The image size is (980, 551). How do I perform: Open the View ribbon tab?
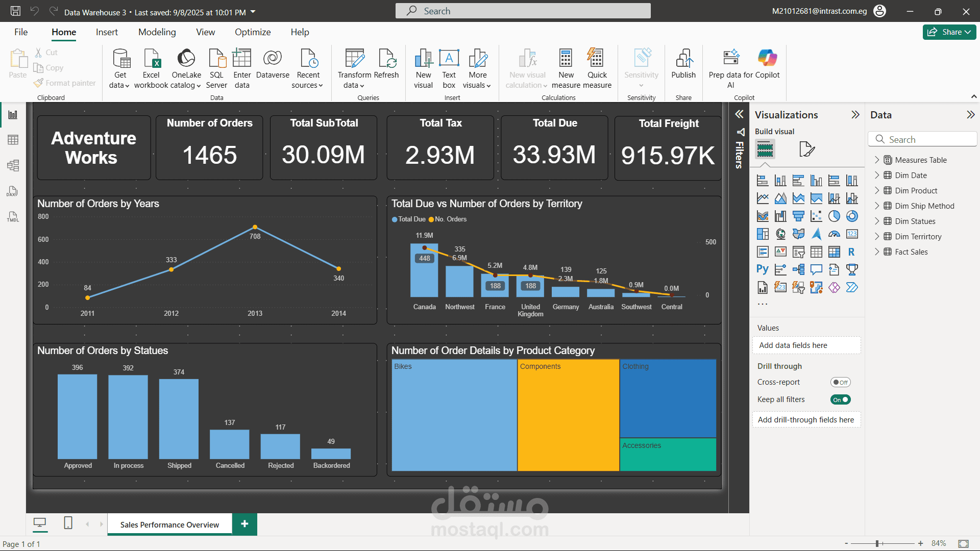(x=205, y=32)
